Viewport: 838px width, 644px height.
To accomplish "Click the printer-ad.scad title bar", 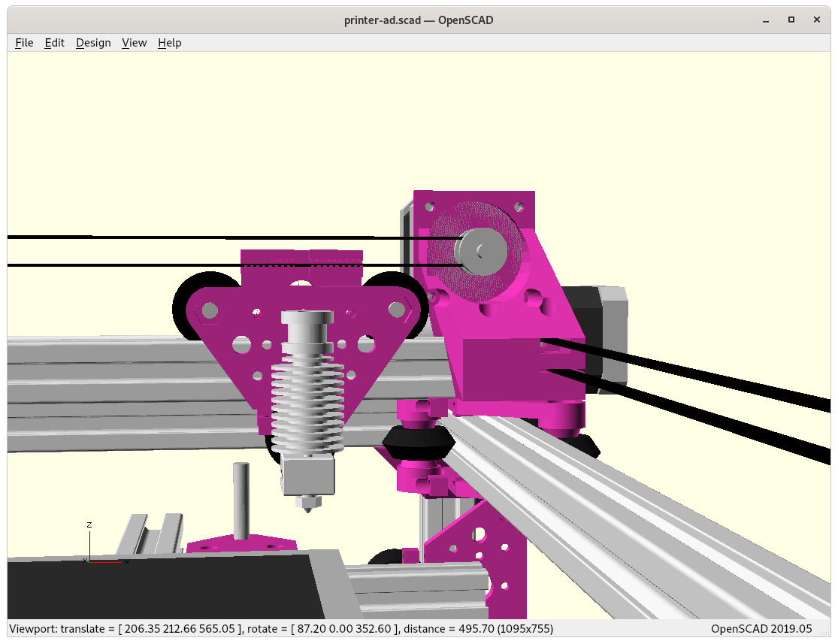I will tap(418, 20).
